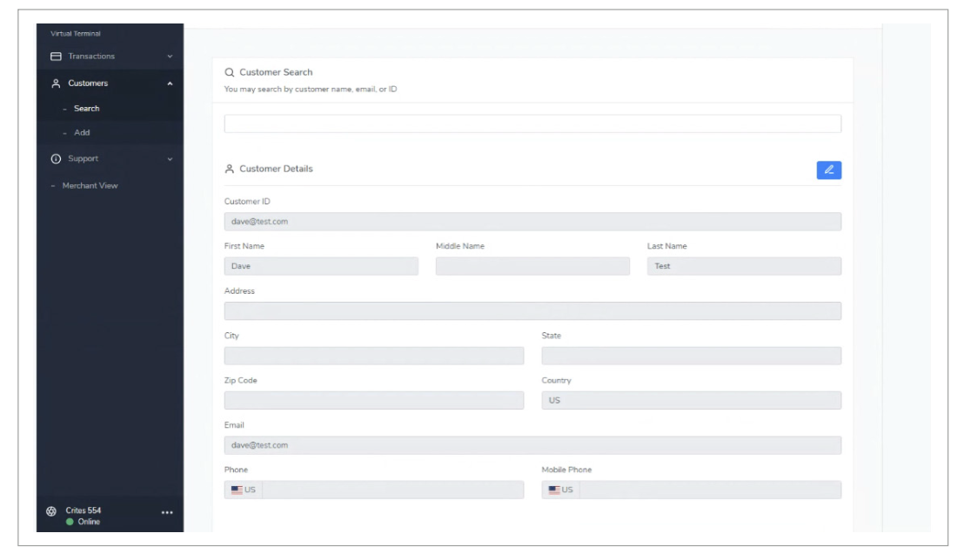Viewport: 964px width, 560px height.
Task: Click the Customers person icon in sidebar
Action: [x=57, y=83]
